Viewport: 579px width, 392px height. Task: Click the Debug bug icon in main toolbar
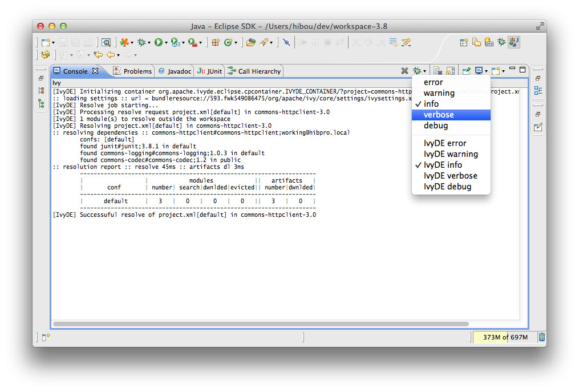141,42
